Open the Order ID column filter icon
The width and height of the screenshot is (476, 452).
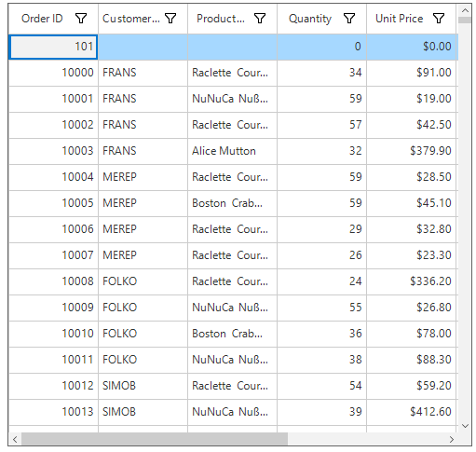pos(81,19)
